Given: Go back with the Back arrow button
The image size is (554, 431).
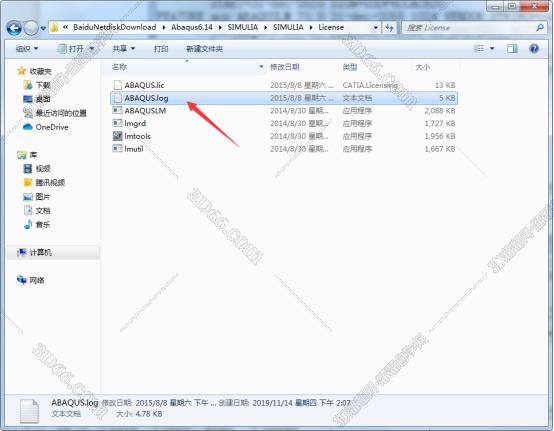Looking at the screenshot, I should [x=14, y=28].
